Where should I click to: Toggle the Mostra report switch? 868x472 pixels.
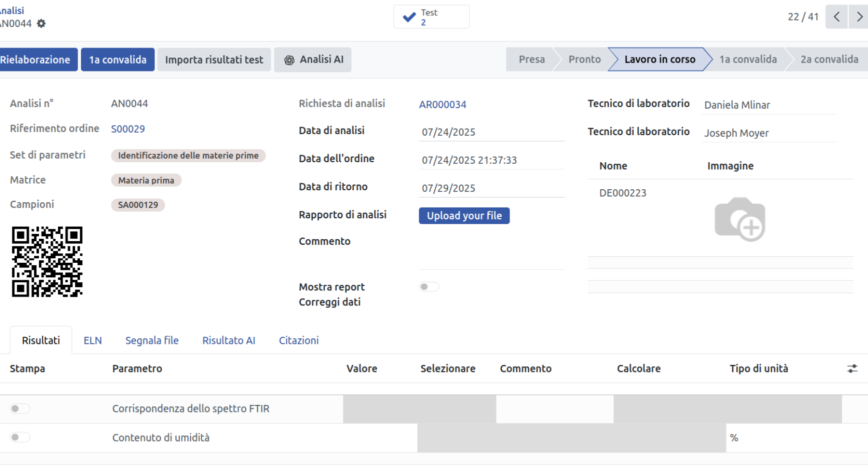[429, 287]
